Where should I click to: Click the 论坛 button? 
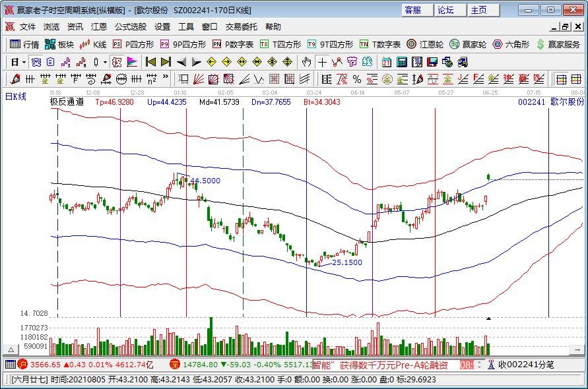point(450,10)
